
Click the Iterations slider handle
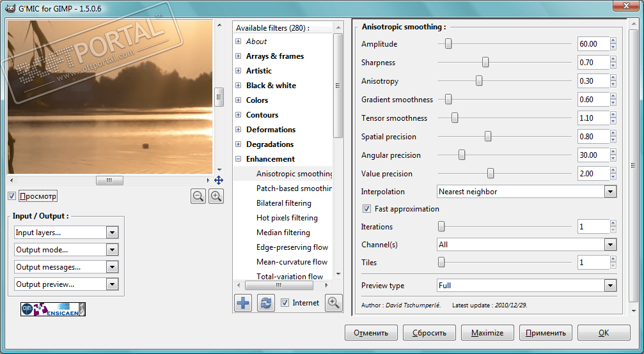441,226
